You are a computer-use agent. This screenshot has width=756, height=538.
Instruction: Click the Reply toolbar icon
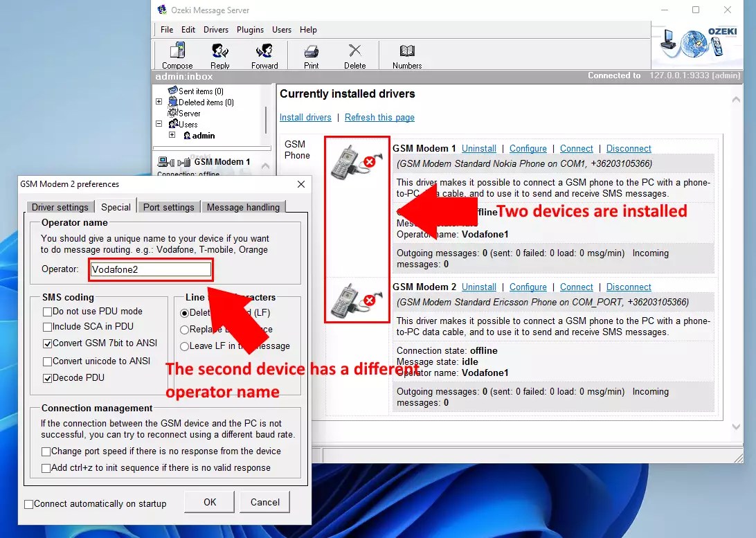pyautogui.click(x=220, y=51)
